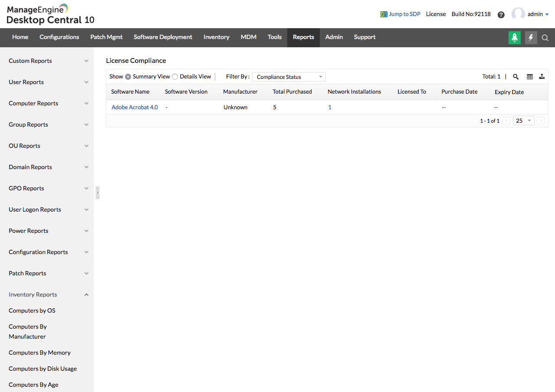The height and width of the screenshot is (392, 555).
Task: Go to next page arrow
Action: [x=541, y=121]
